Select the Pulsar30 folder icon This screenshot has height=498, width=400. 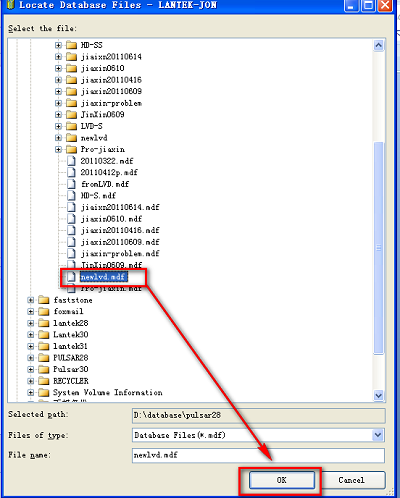pyautogui.click(x=44, y=369)
